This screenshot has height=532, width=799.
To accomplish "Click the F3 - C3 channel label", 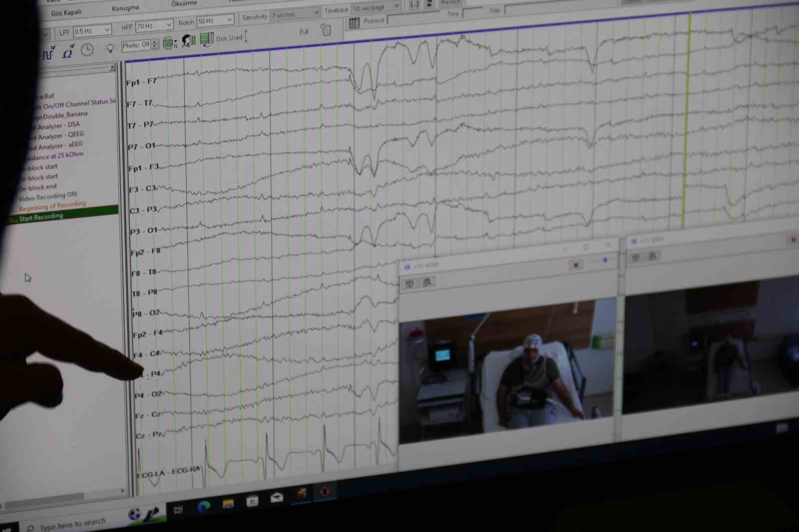I will click(x=143, y=189).
